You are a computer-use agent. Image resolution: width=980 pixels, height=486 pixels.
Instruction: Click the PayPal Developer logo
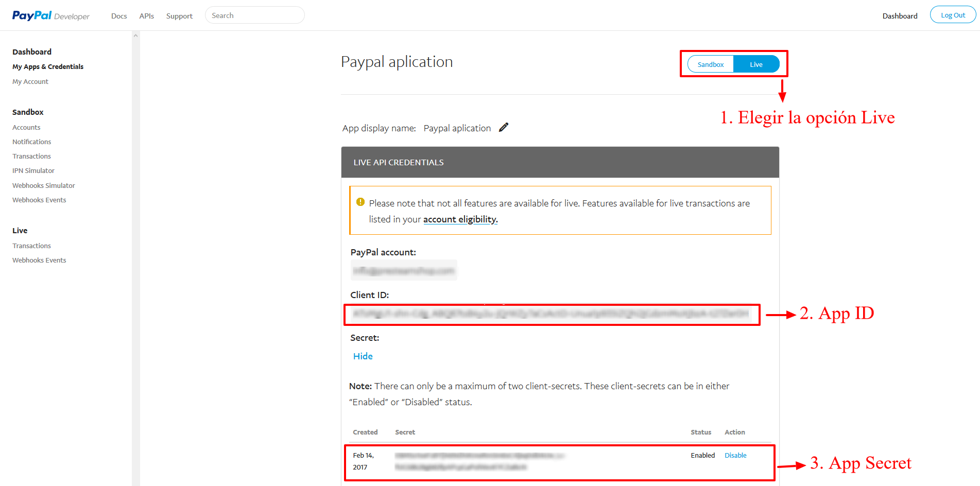click(50, 15)
